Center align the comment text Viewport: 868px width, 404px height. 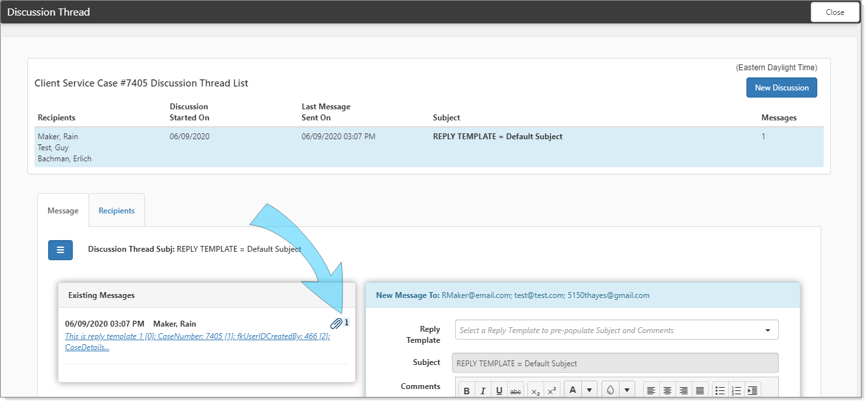click(667, 390)
